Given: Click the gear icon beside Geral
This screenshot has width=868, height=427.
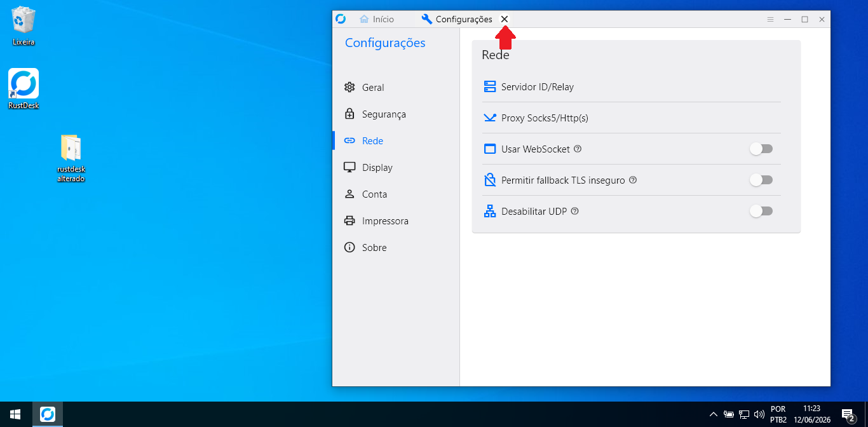Looking at the screenshot, I should pyautogui.click(x=349, y=88).
